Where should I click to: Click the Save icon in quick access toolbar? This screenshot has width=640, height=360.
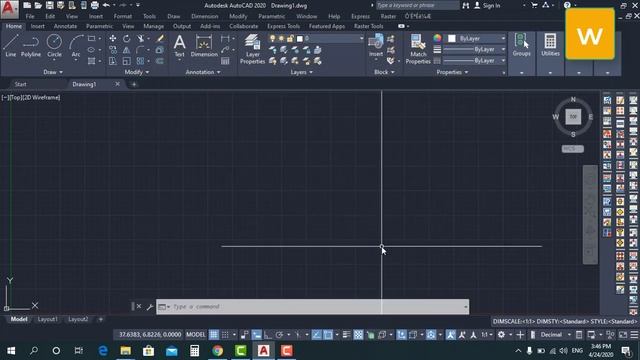(49, 5)
